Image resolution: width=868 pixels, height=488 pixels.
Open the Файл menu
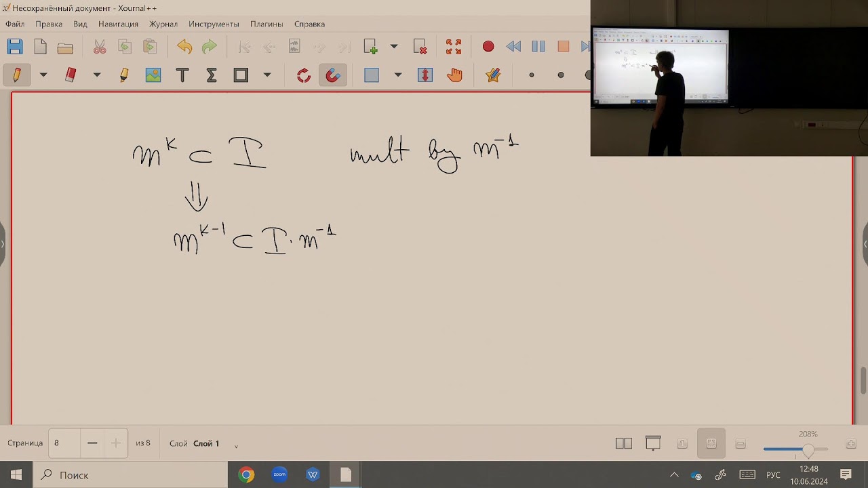click(x=15, y=24)
